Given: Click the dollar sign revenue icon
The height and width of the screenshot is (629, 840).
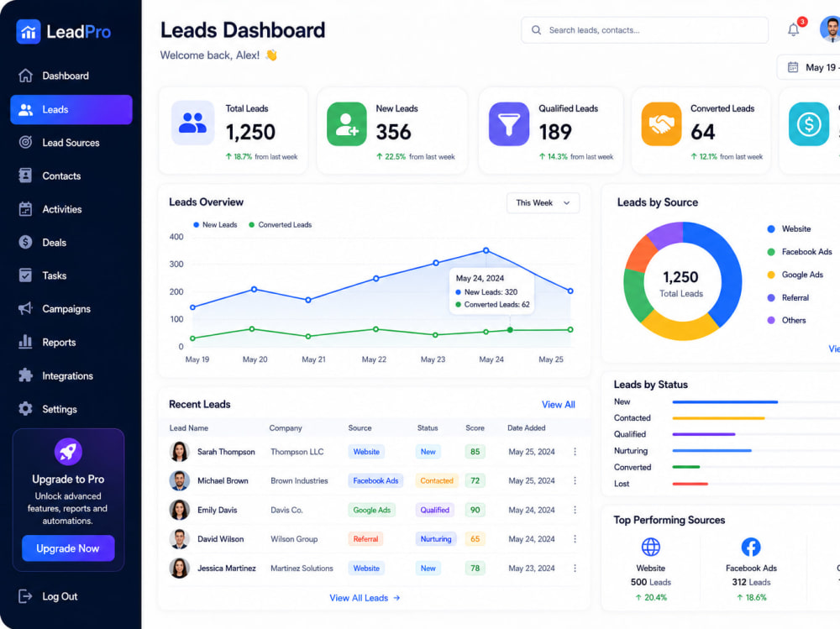Looking at the screenshot, I should tap(809, 123).
